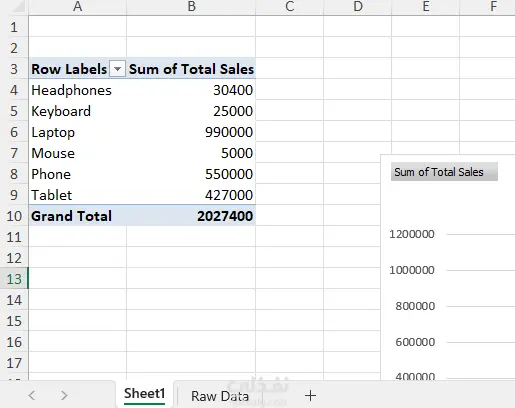The image size is (515, 408).
Task: Select the row 3 header
Action: point(14,69)
